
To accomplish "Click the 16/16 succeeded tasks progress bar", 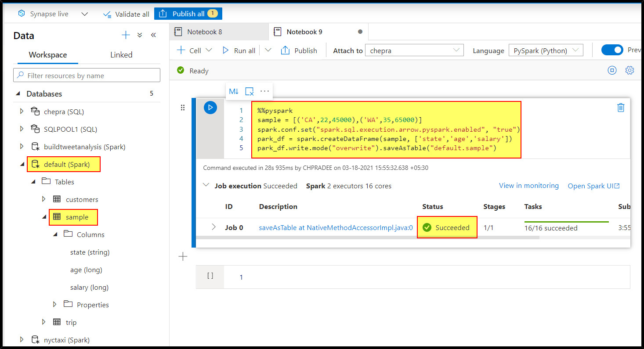I will (567, 222).
